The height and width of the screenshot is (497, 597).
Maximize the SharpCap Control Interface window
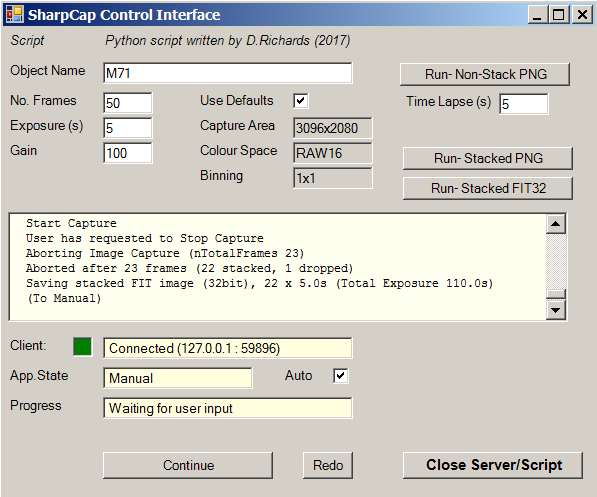[558, 15]
